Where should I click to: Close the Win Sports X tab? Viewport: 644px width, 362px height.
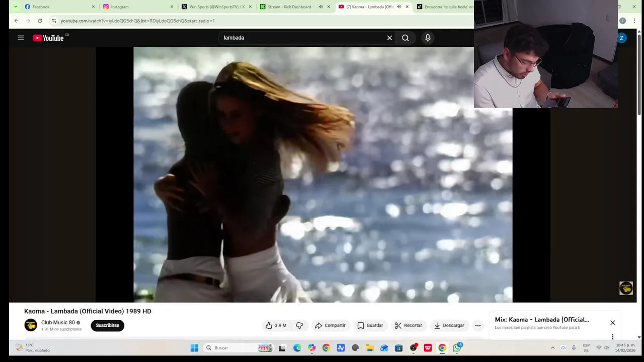[x=250, y=7]
